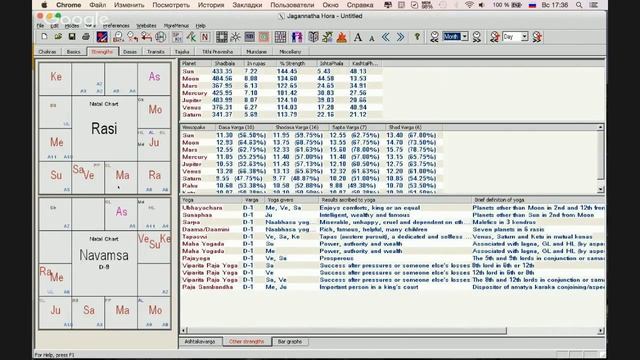Click the two-people compatibility icon
This screenshot has height=360, width=640.
(297, 37)
